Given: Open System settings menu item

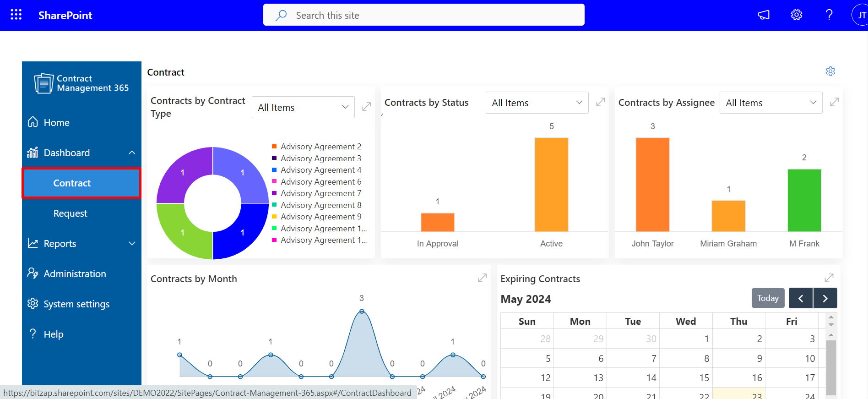Looking at the screenshot, I should [x=81, y=304].
